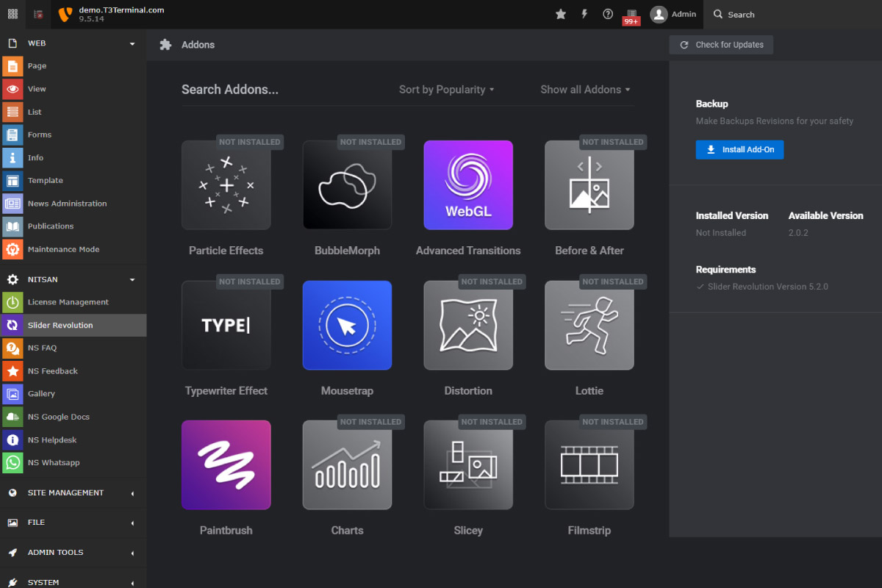
Task: Open the License Management icon
Action: pyautogui.click(x=12, y=302)
